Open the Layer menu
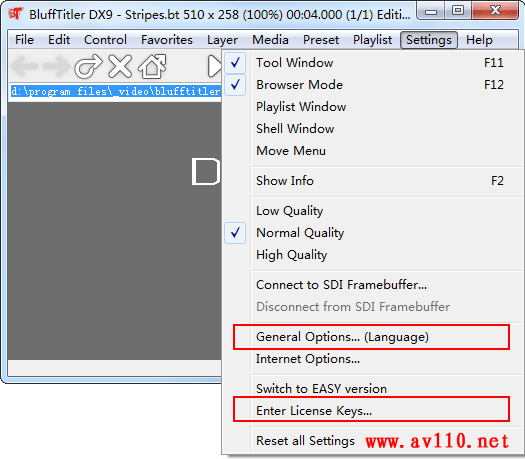 pos(222,40)
